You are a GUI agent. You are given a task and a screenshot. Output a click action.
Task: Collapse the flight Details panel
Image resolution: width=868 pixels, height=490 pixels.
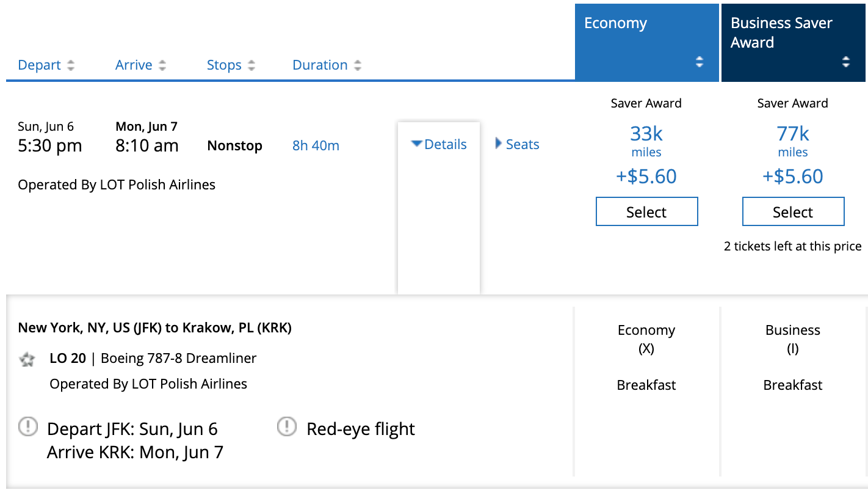439,145
